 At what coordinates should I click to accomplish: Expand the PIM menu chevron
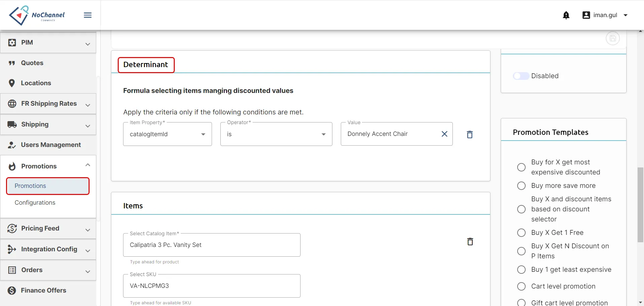(x=88, y=44)
